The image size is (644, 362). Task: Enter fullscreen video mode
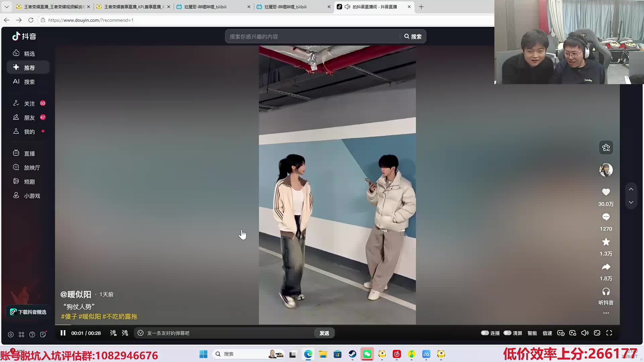click(609, 333)
